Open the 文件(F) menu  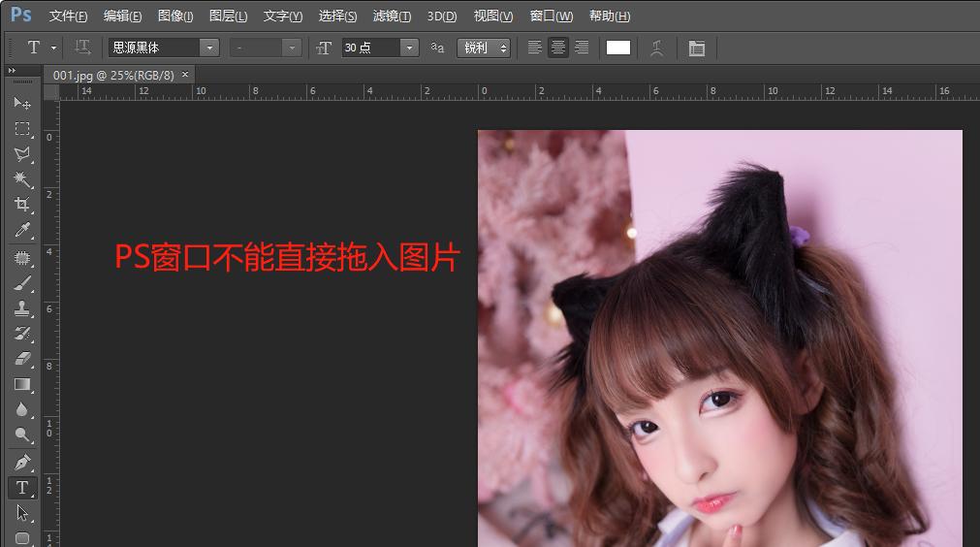tap(68, 16)
